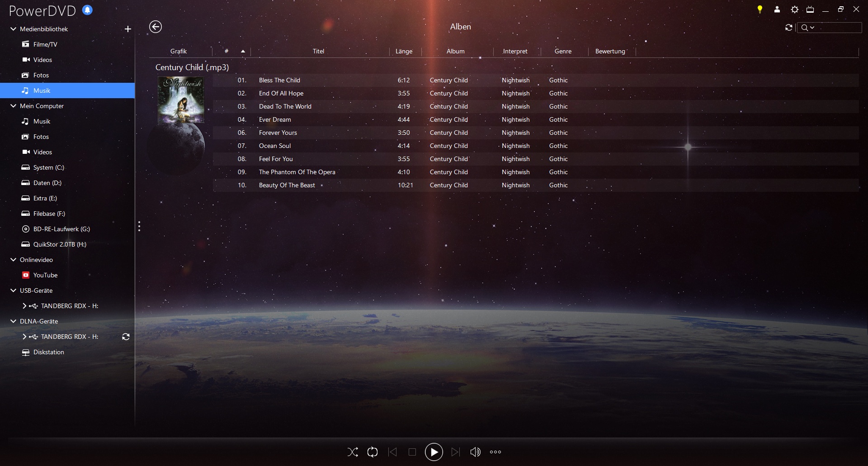Open the user account icon
This screenshot has width=868, height=466.
coord(777,9)
